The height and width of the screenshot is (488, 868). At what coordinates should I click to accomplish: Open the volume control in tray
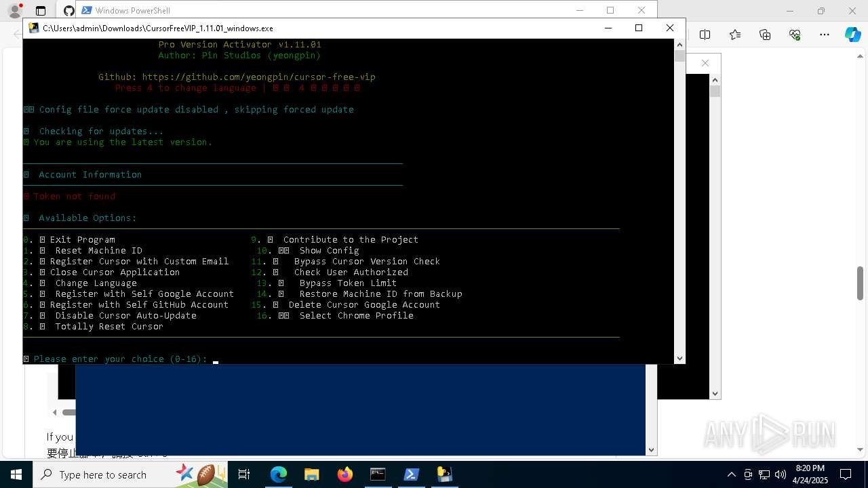tap(781, 474)
